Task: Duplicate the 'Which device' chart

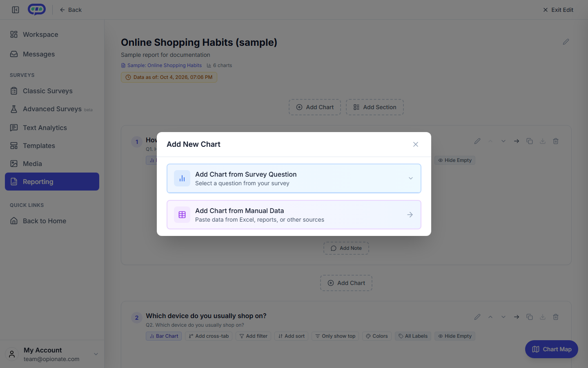Action: [x=530, y=317]
